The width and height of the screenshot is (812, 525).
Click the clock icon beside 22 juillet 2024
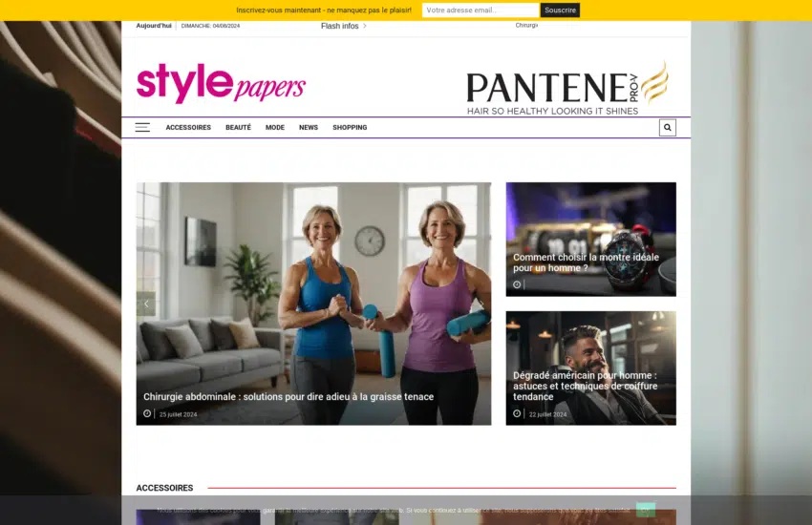point(517,414)
